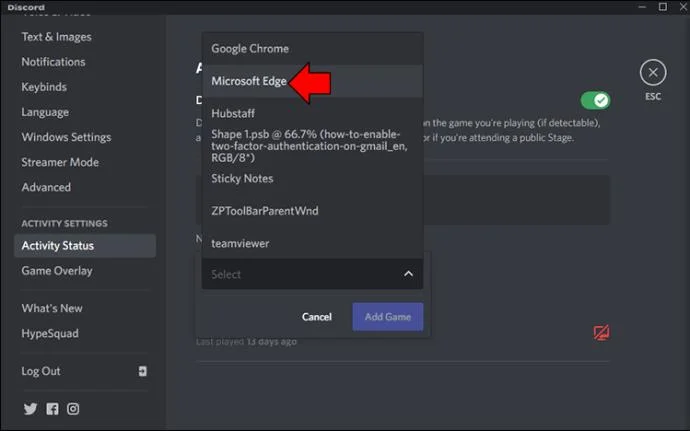The height and width of the screenshot is (431, 690).
Task: Open Discord's Twitter page icon
Action: [30, 409]
